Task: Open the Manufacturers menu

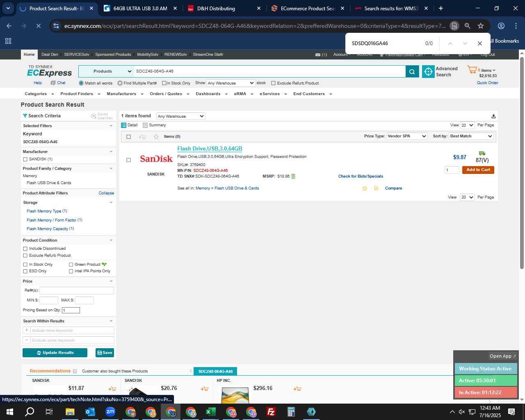Action: coord(125,94)
